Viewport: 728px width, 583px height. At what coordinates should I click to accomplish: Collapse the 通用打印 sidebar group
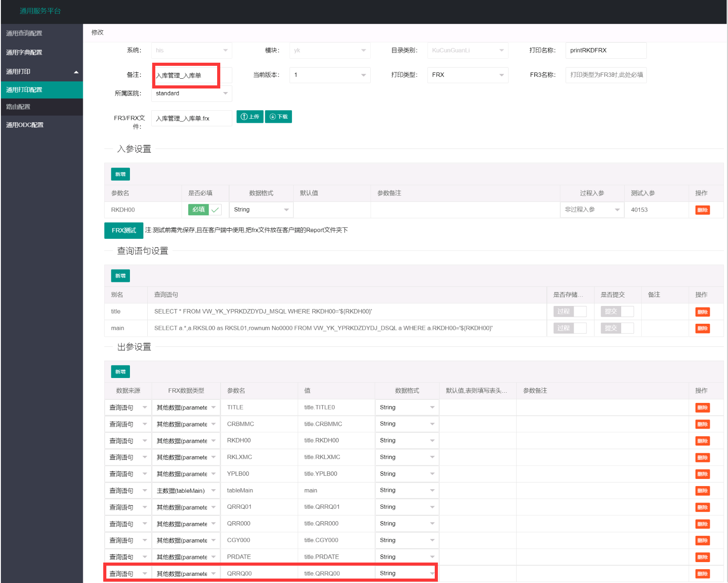pos(42,72)
